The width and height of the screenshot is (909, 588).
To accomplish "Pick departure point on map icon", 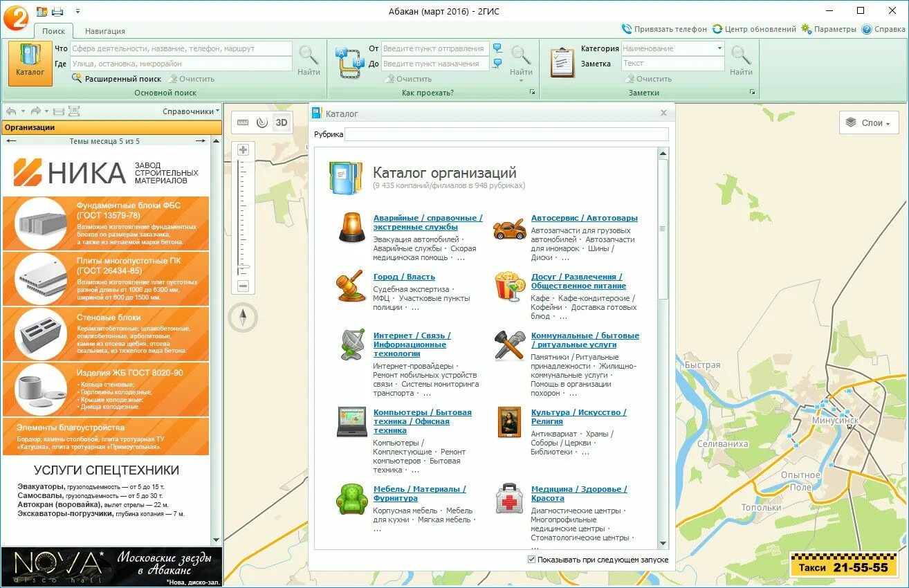I will (x=497, y=48).
